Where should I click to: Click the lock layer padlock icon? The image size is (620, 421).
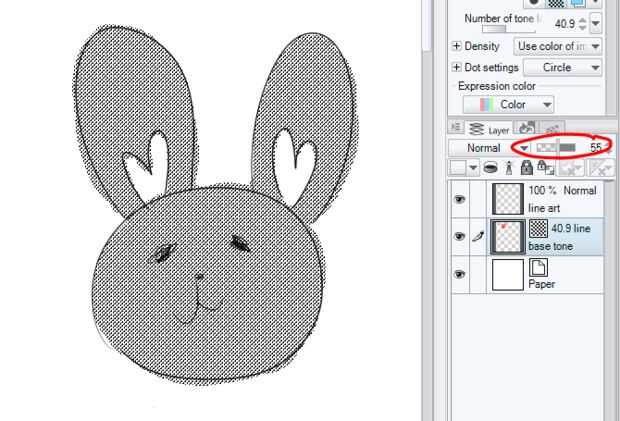click(526, 168)
